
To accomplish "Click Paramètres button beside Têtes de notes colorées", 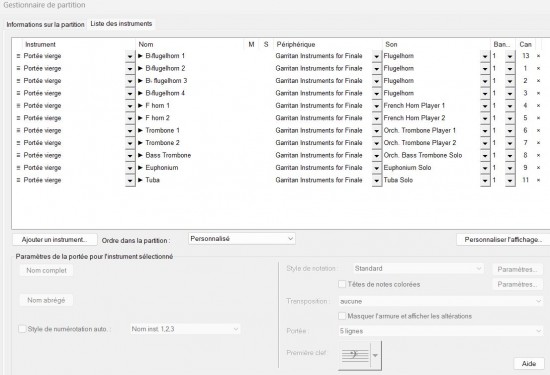I will pos(517,284).
